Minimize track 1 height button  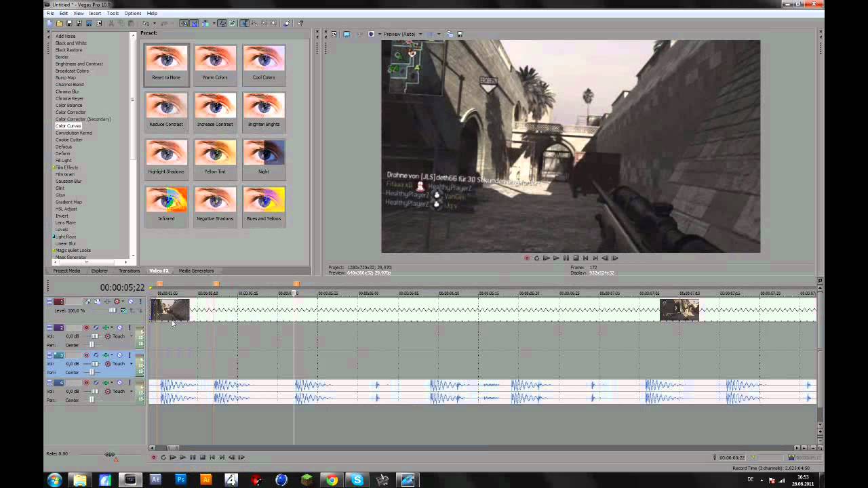(50, 300)
